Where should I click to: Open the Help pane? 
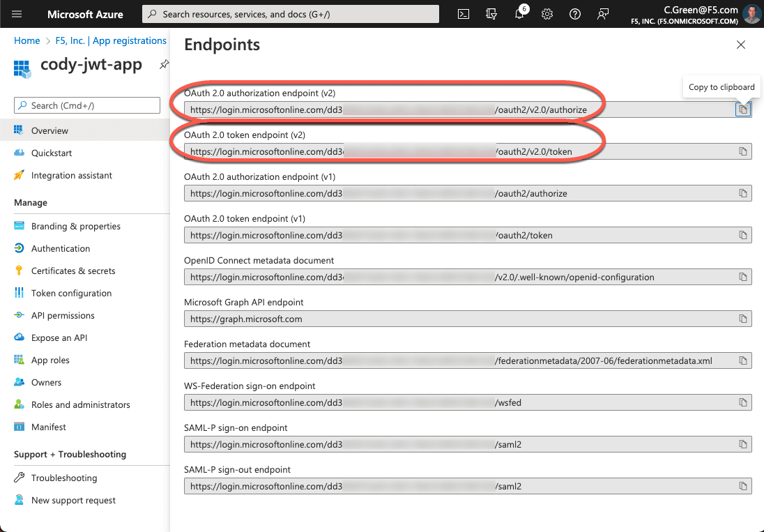(x=574, y=14)
